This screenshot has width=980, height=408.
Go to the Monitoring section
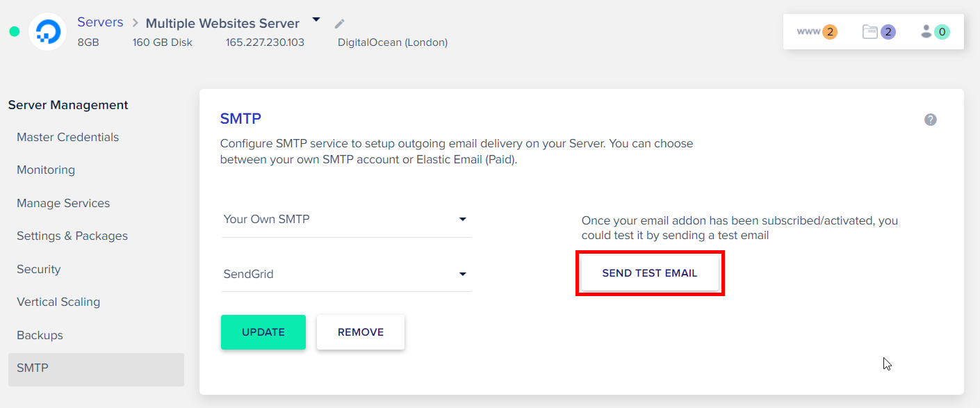coord(46,170)
